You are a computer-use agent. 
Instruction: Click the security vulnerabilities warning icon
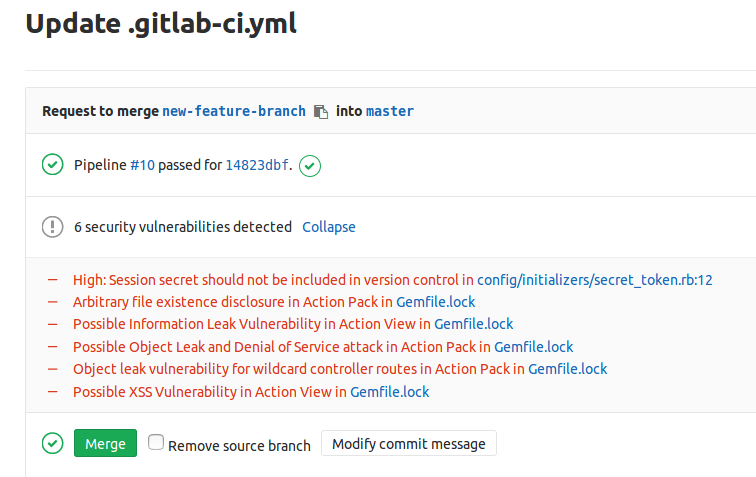click(53, 227)
